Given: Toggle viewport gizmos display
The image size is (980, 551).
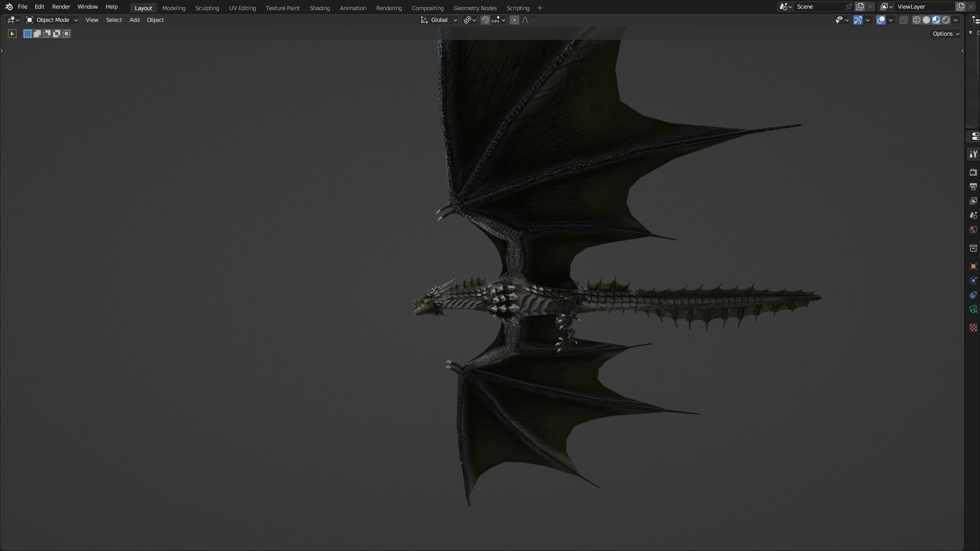Looking at the screenshot, I should point(858,20).
